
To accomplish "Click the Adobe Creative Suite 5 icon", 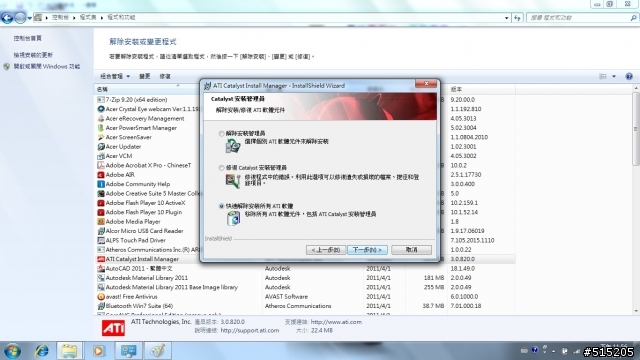I will coord(101,193).
